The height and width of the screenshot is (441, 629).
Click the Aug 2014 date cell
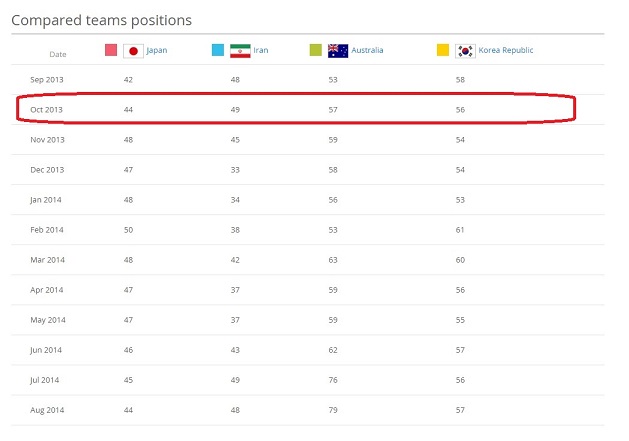[x=47, y=411]
